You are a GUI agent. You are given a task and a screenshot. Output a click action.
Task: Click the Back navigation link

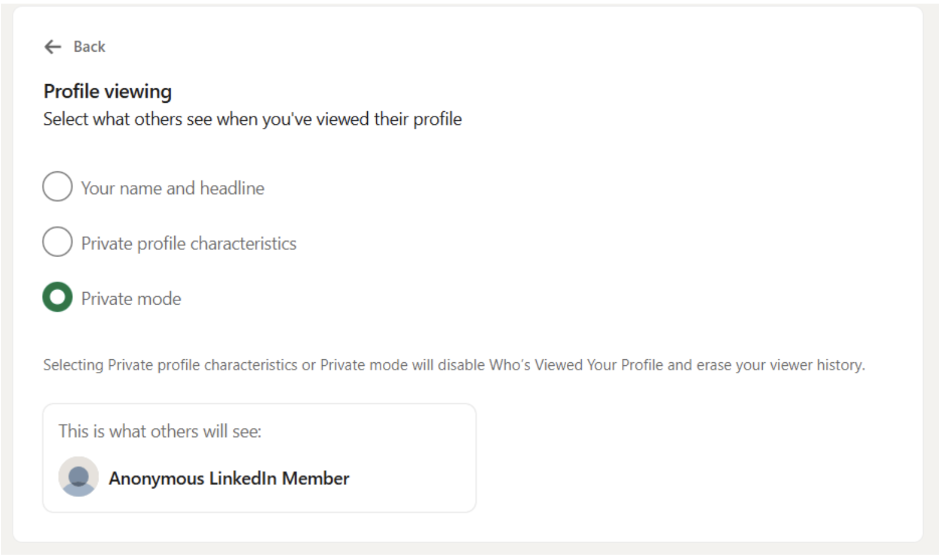coord(89,46)
